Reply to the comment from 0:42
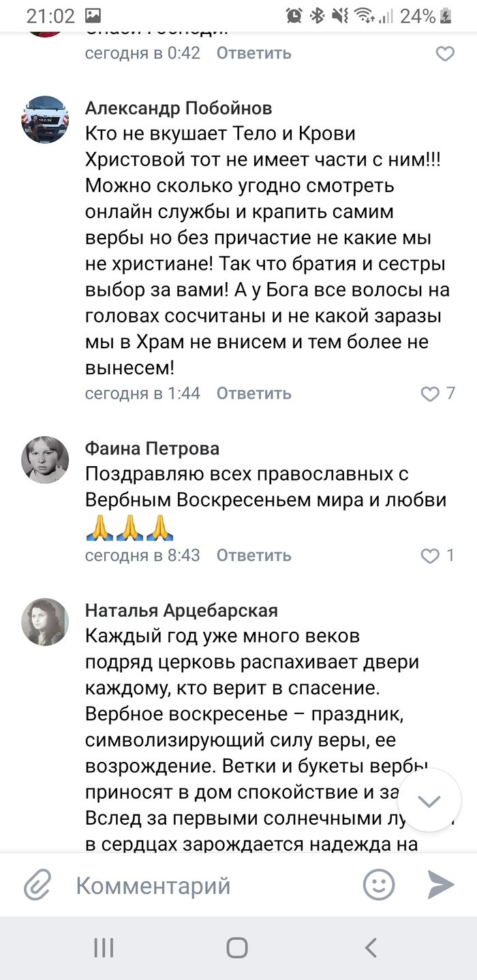 (x=253, y=53)
